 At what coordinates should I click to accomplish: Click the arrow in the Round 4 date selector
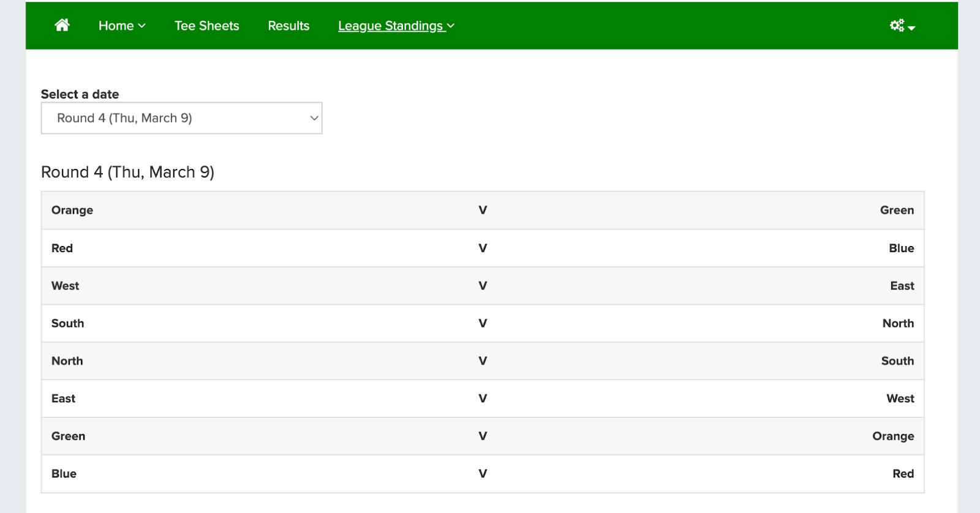point(314,118)
